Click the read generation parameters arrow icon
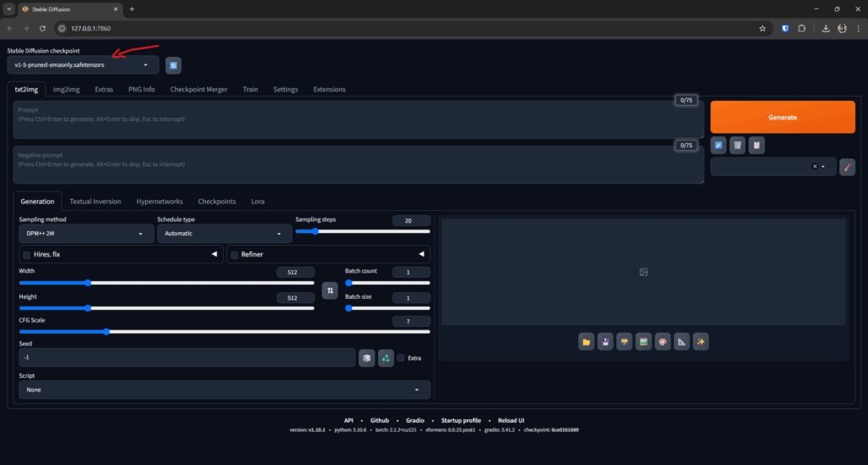The width and height of the screenshot is (868, 465). 719,146
